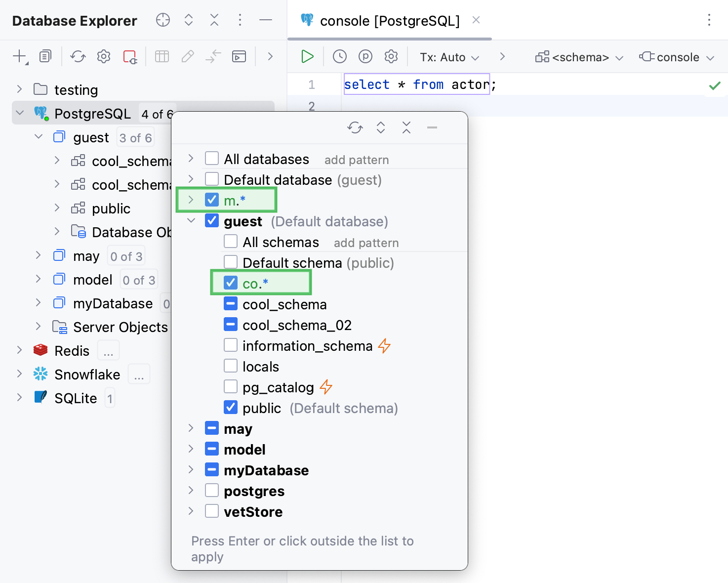Screen dimensions: 728x583
Task: Refresh the schema list popup
Action: (x=355, y=127)
